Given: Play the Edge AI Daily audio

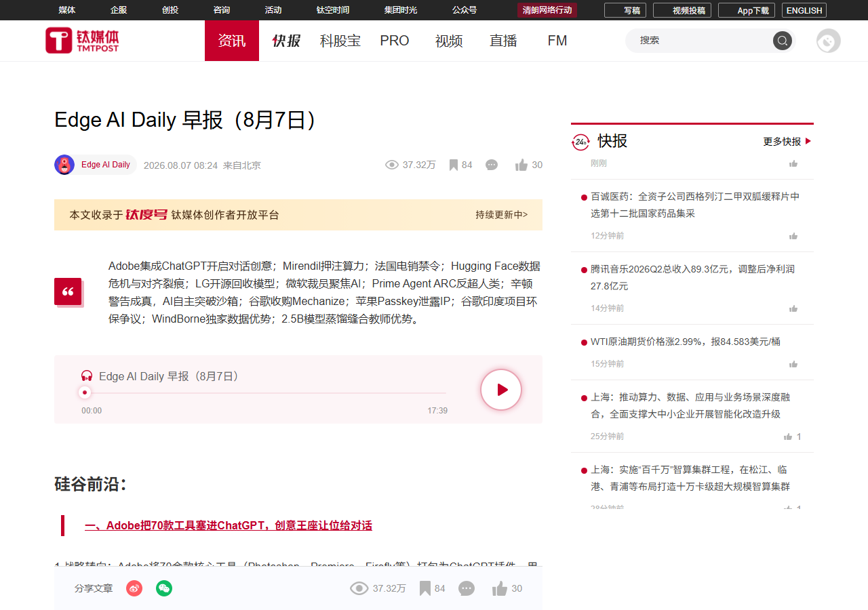Looking at the screenshot, I should 501,390.
